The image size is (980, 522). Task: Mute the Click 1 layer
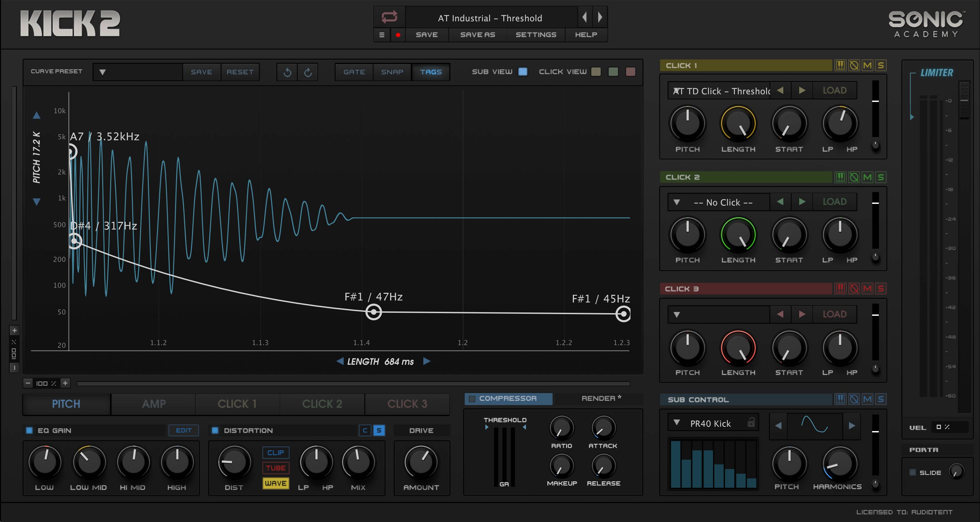pyautogui.click(x=867, y=66)
